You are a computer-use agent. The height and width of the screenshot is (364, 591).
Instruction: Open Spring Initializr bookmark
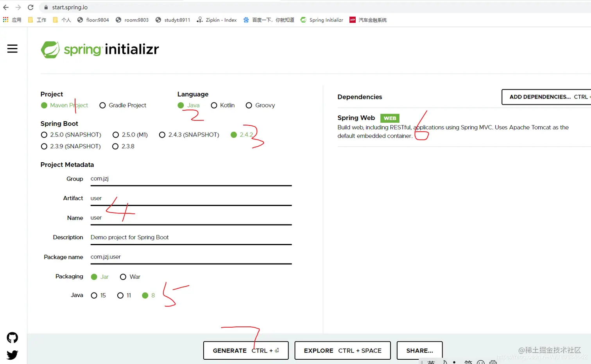[322, 20]
